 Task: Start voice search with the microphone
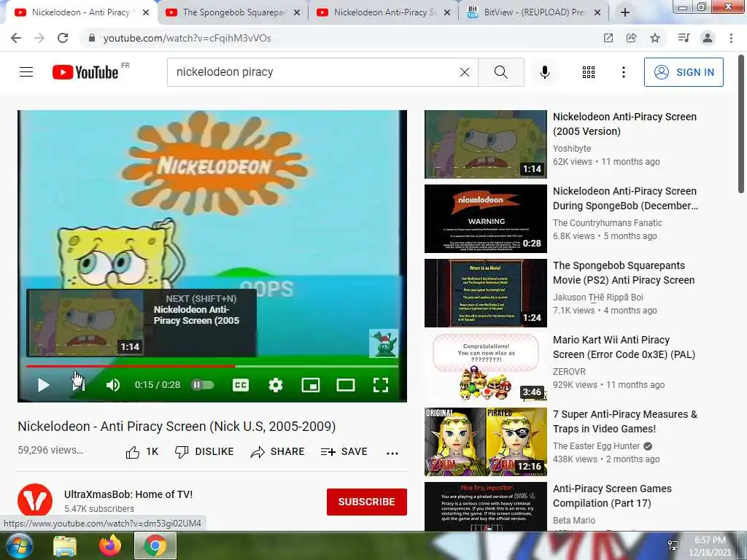tap(545, 72)
